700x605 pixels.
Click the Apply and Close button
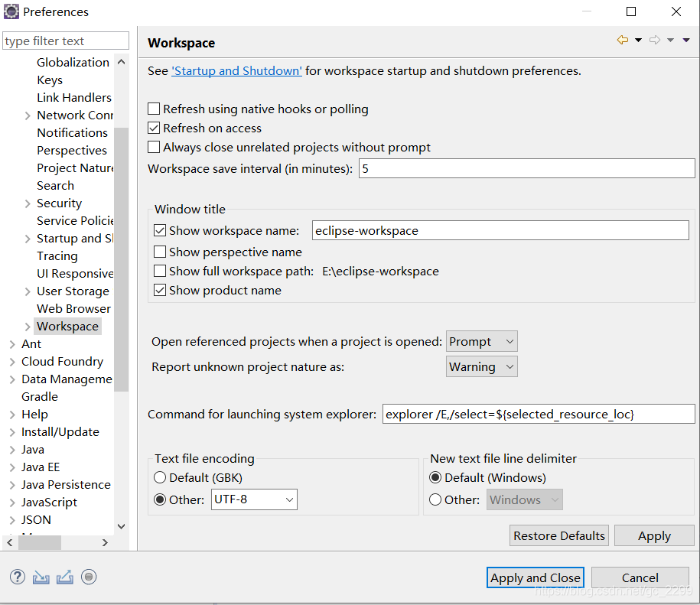pos(535,577)
